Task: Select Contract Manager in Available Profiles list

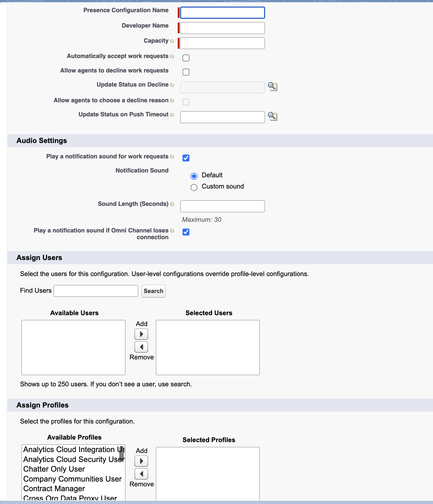Action: [54, 489]
